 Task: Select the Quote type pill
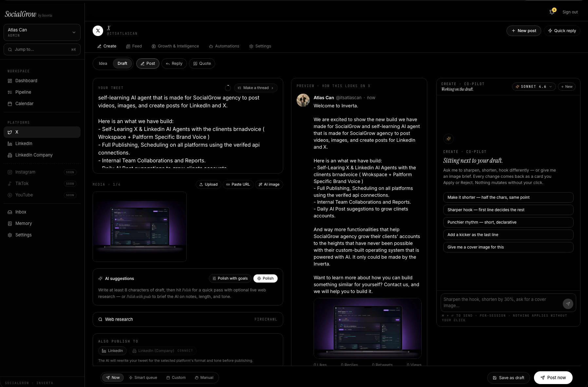[202, 64]
